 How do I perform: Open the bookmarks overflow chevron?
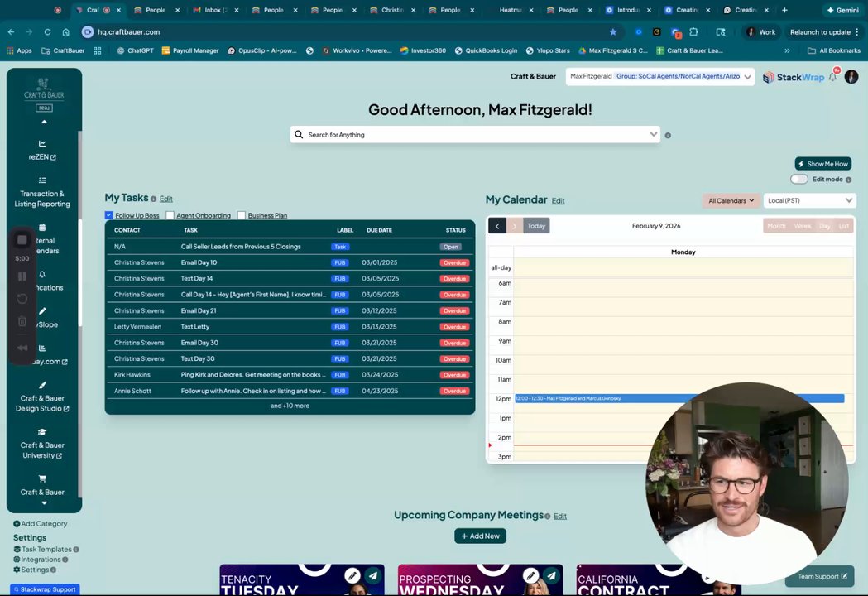pyautogui.click(x=787, y=50)
